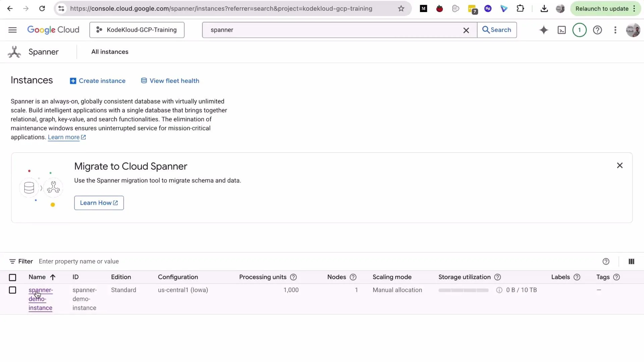The width and height of the screenshot is (644, 362).
Task: Open the column display options icon
Action: tap(631, 261)
